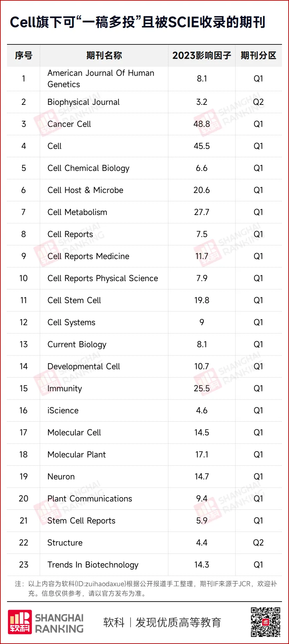
Task: Click the 期刊名称 column header
Action: point(104,55)
